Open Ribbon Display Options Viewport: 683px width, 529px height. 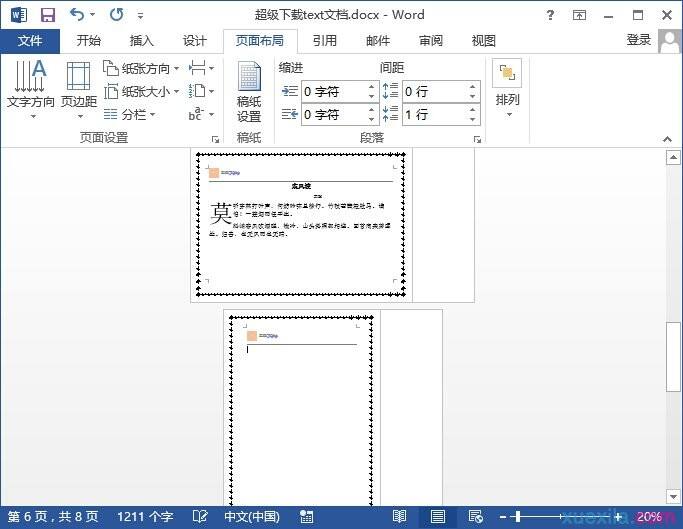click(x=579, y=16)
